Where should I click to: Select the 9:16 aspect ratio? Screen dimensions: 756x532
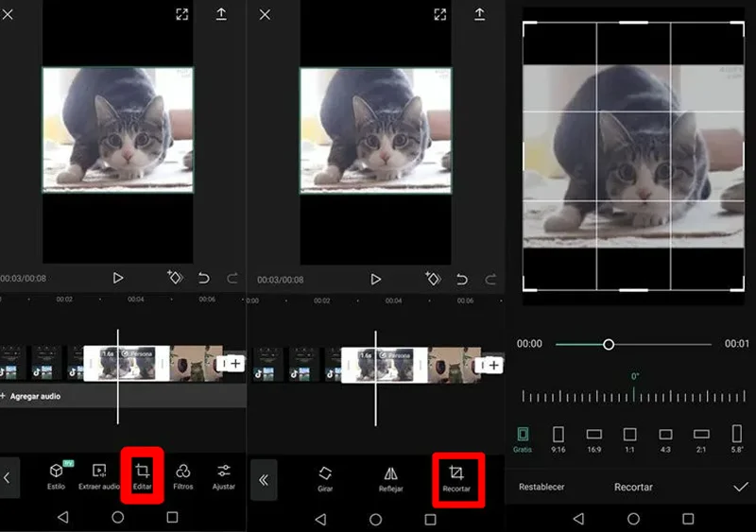point(558,438)
